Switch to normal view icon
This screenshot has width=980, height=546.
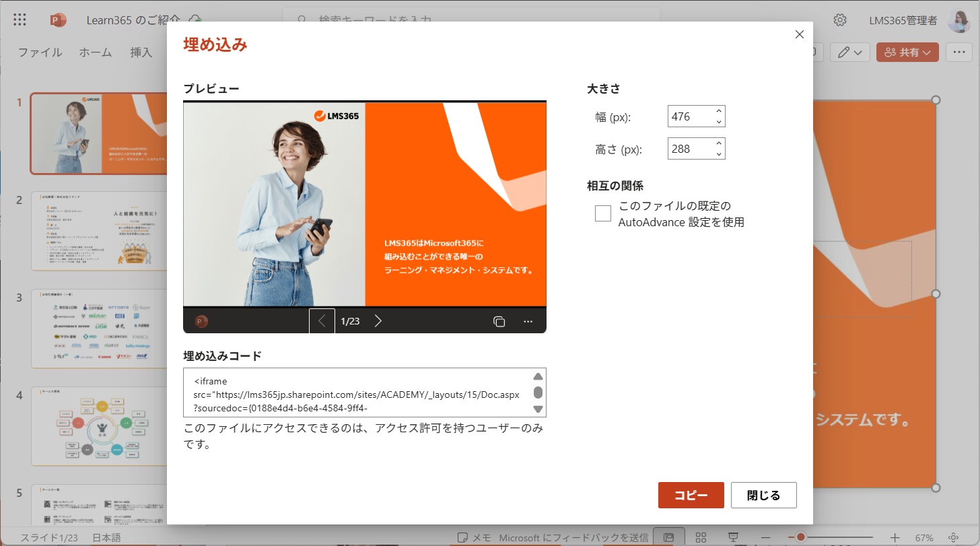pos(669,537)
